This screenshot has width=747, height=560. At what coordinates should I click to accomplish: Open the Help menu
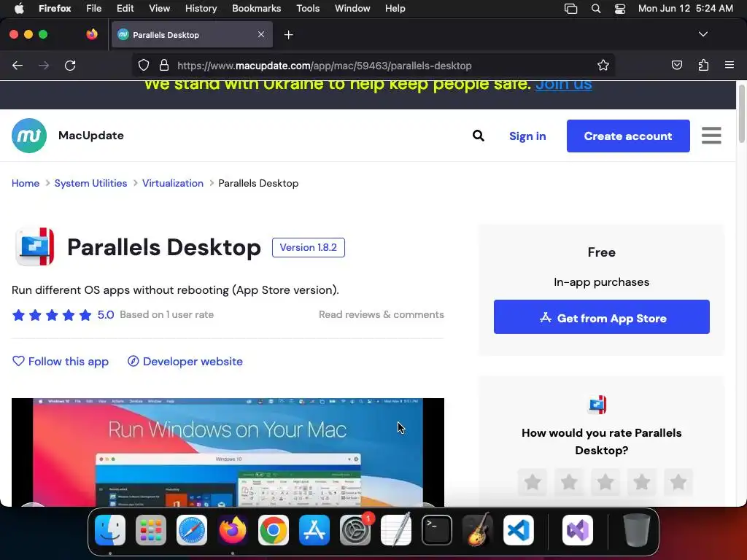coord(395,9)
